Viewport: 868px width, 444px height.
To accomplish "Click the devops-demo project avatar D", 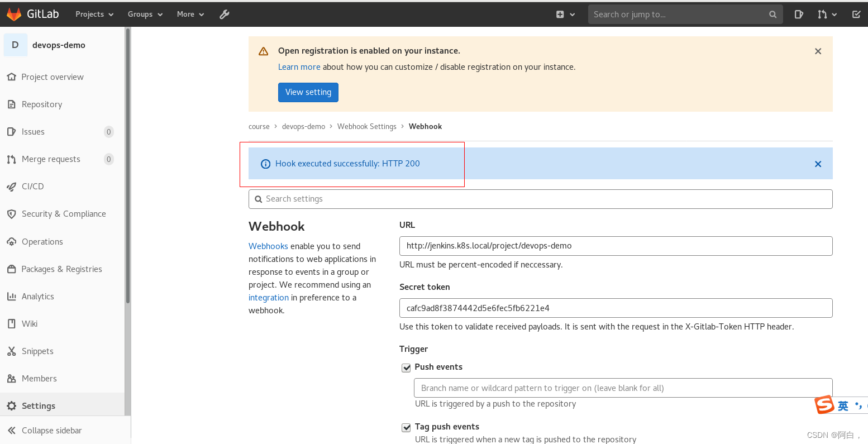I will [15, 45].
